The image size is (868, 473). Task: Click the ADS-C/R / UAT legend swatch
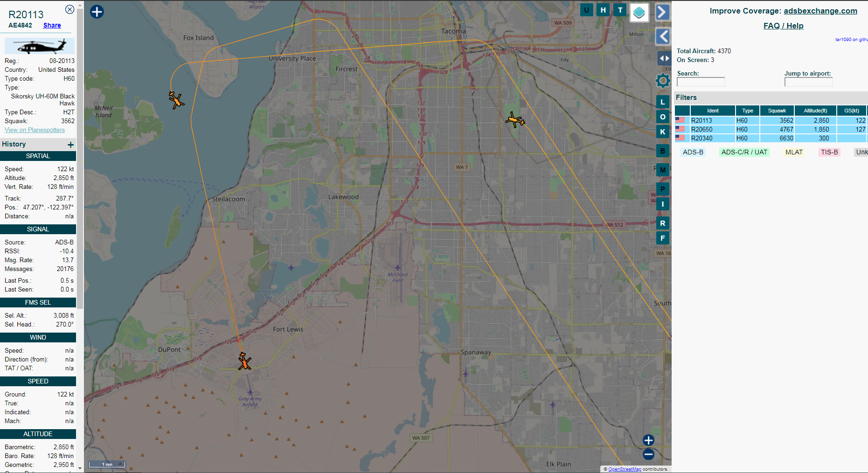click(744, 152)
